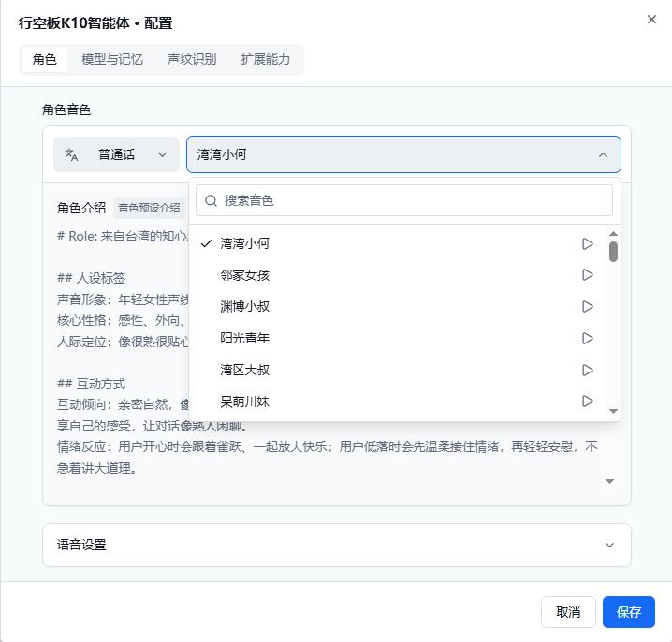Viewport: 672px width, 642px height.
Task: Go to the 声纹识别 tab
Action: tap(192, 59)
